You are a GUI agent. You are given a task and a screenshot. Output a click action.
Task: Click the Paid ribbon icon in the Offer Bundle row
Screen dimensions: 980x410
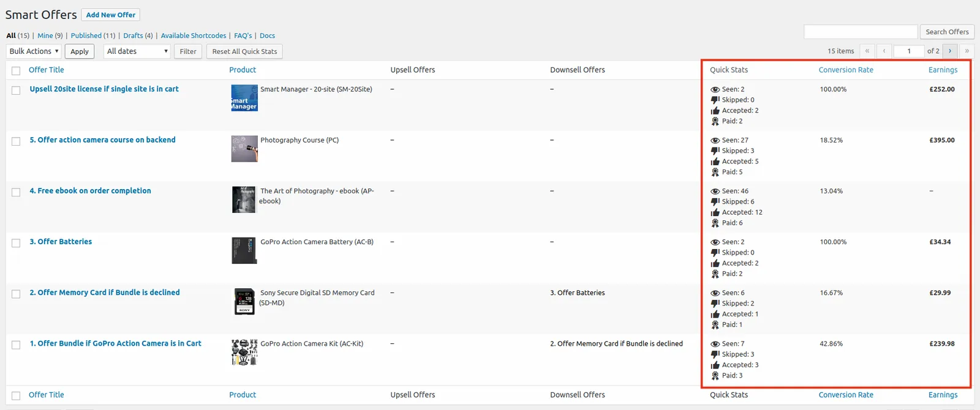[715, 376]
